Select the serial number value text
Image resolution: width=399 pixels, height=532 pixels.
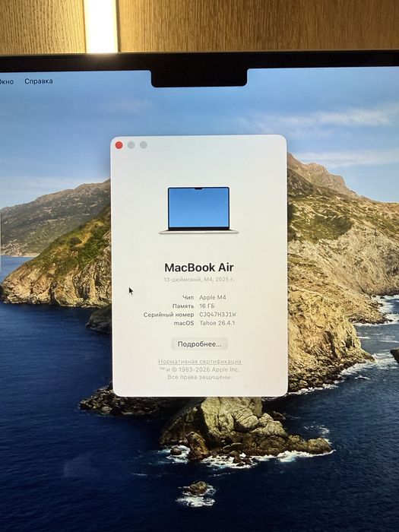coord(218,315)
